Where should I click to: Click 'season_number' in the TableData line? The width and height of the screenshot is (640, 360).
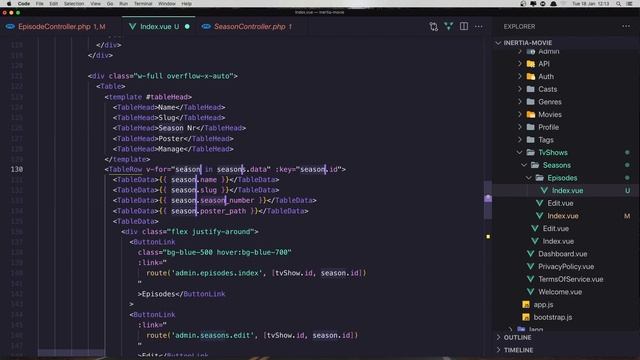[227, 200]
